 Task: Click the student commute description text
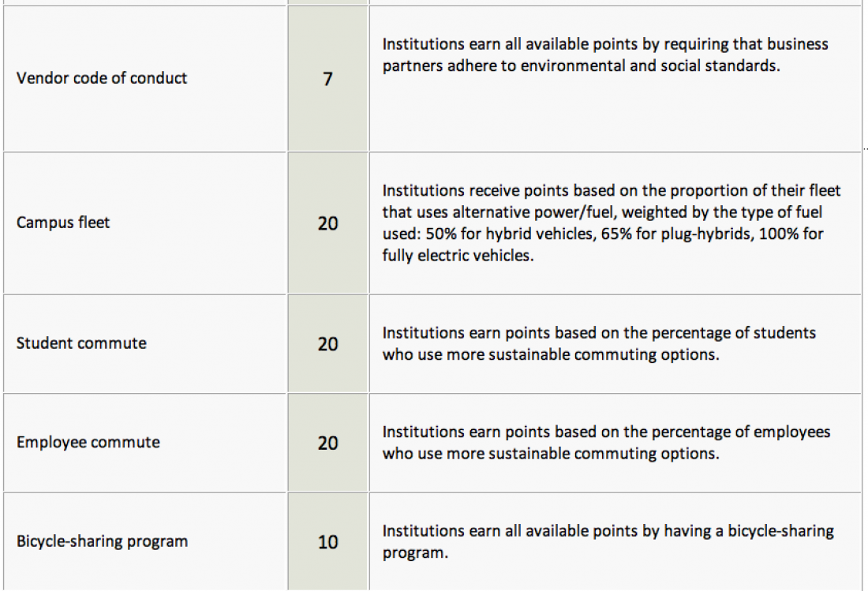point(599,344)
